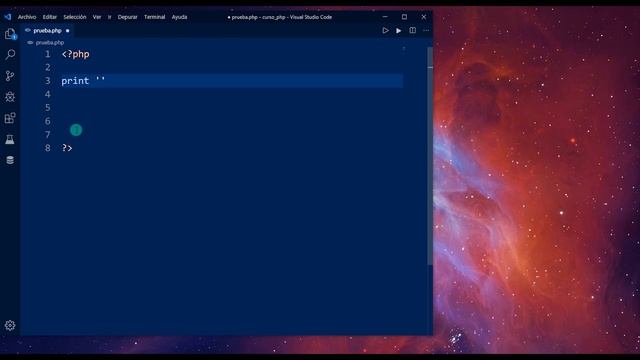Open the Explorer view in the activity bar
Viewport: 640px width, 360px height.
coord(10,33)
